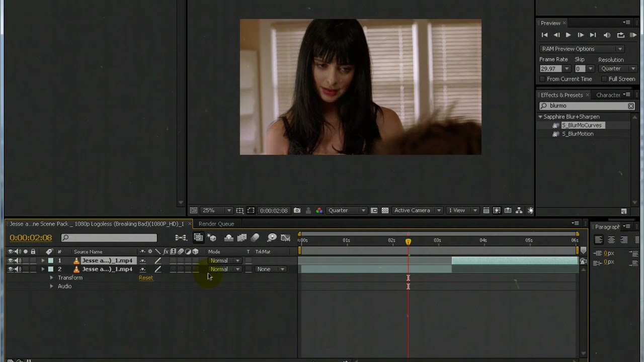Toggle Region of Interest
This screenshot has width=644, height=362.
click(x=374, y=211)
